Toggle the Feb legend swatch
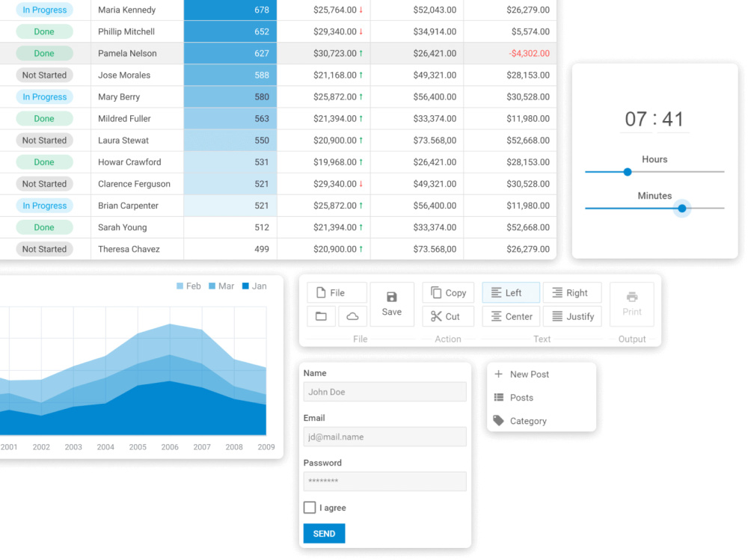The width and height of the screenshot is (748, 560). (180, 286)
